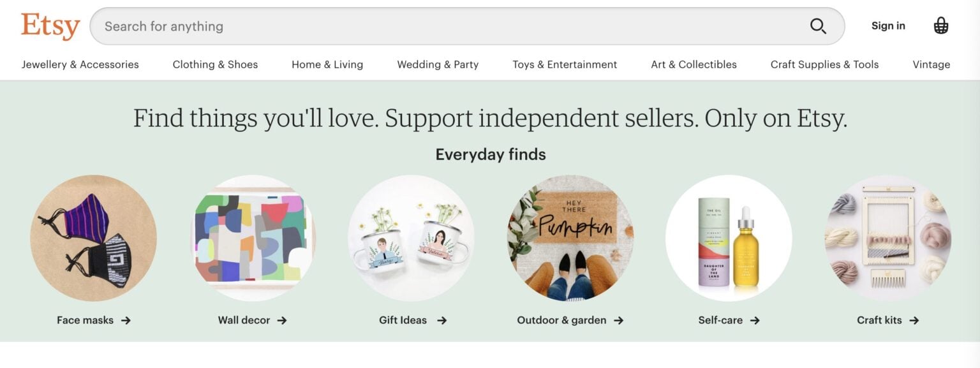Click the arrow next to Gift Ideas
This screenshot has width=980, height=368.
click(442, 321)
